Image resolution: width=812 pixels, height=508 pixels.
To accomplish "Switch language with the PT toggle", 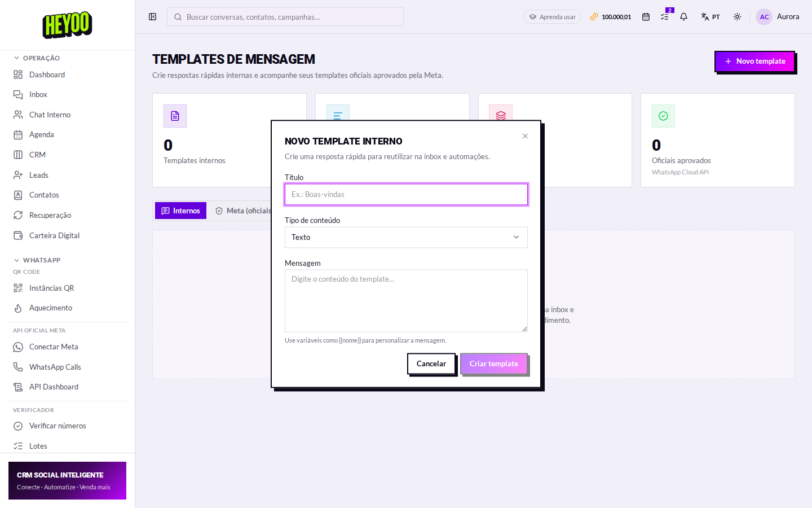I will (710, 17).
